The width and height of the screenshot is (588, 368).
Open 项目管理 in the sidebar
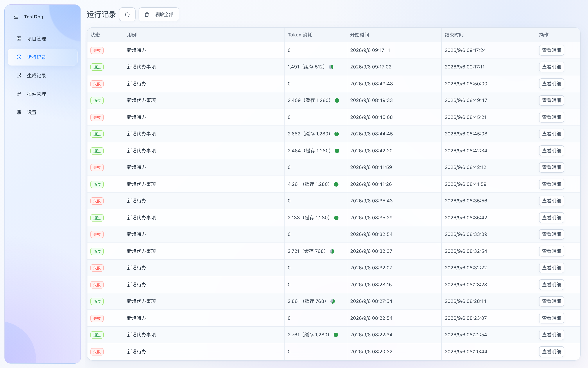coord(42,39)
